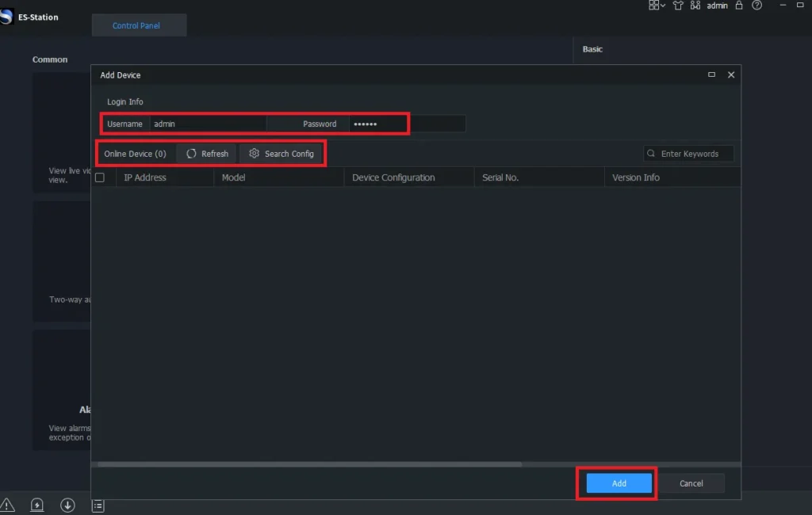Open Search Config settings
This screenshot has width=812, height=515.
pos(282,154)
